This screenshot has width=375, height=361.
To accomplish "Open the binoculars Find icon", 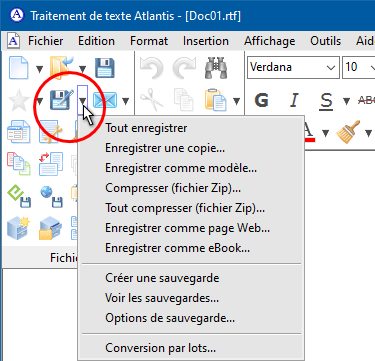I will [x=216, y=68].
